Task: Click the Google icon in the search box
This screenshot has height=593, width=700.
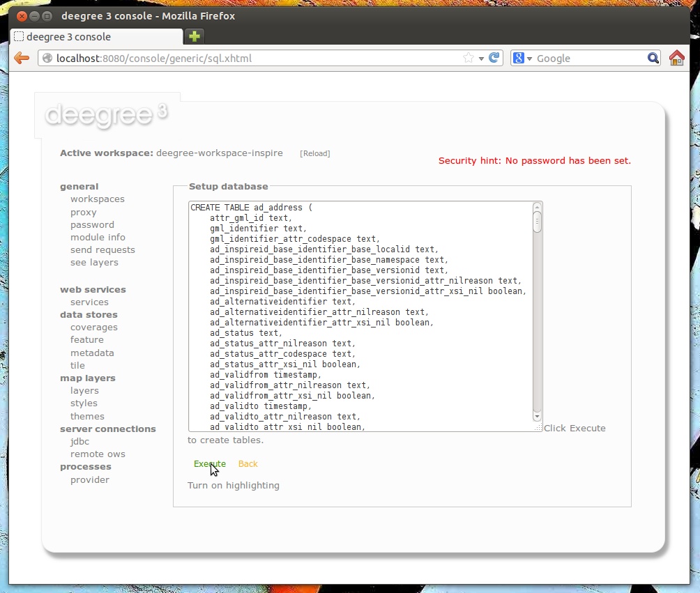Action: (x=519, y=58)
